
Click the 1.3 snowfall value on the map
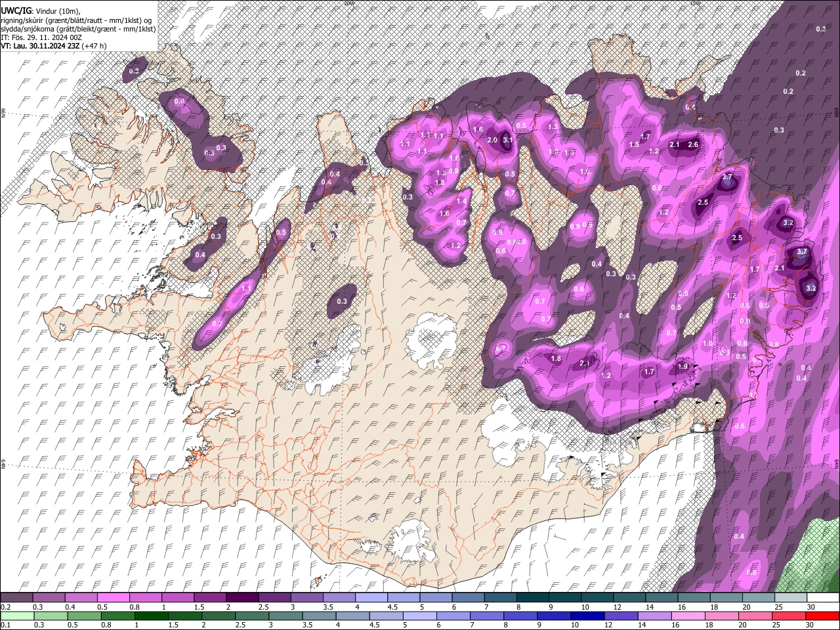click(x=553, y=127)
